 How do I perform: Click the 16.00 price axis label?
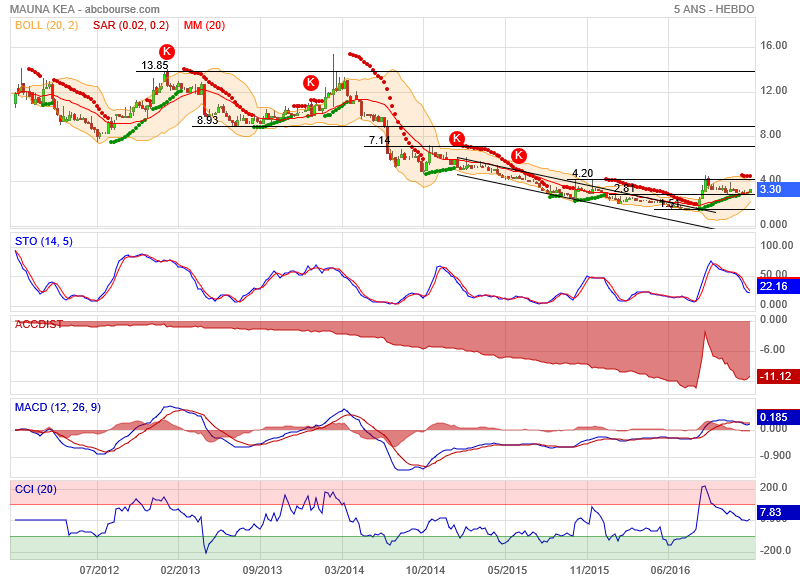point(773,45)
